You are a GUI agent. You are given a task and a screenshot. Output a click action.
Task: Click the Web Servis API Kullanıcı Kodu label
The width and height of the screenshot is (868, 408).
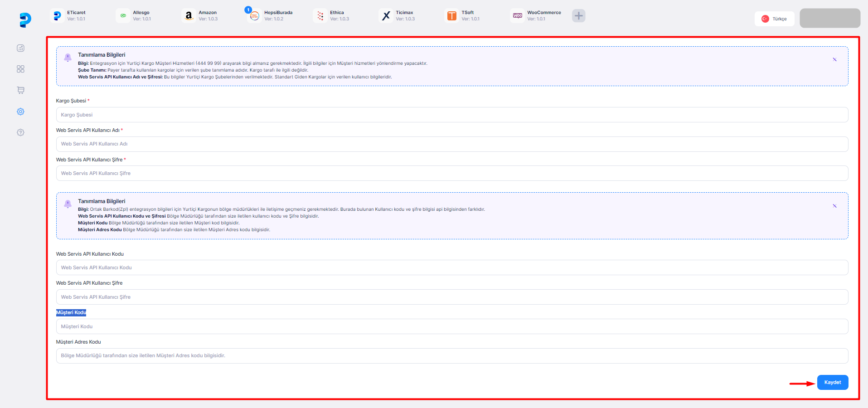coord(90,254)
